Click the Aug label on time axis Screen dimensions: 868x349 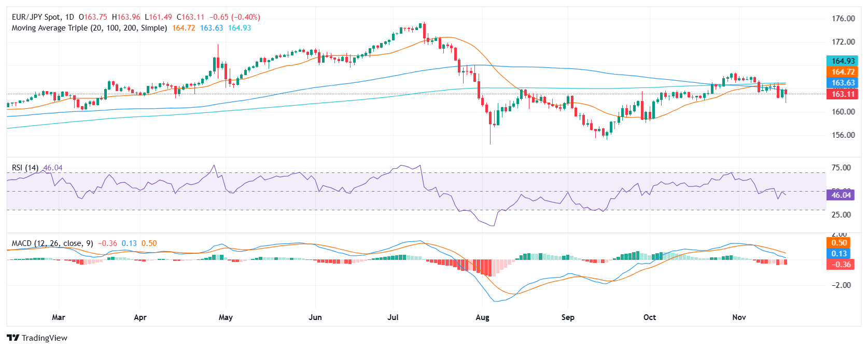tap(482, 317)
